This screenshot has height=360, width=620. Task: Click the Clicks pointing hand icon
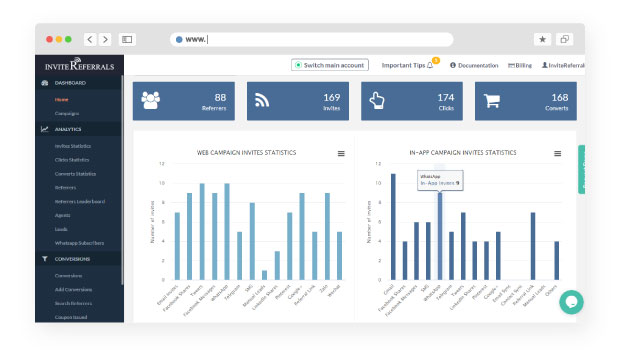click(377, 100)
